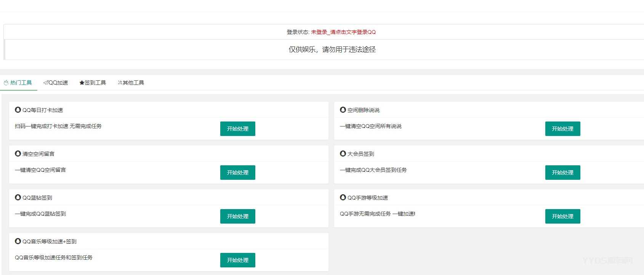Screen dimensions: 644x275
Task: Click the QQ penguin icon beside QQ蓝钻签到
Action: 18,197
